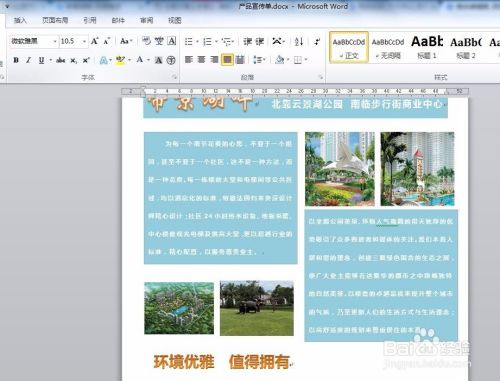Screen dimensions: 500x381
Task: Apply the 无间隔 style
Action: (x=388, y=47)
